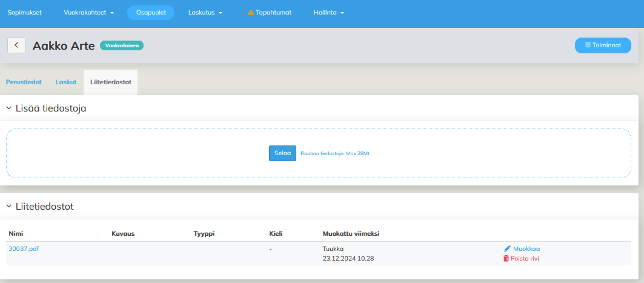The image size is (644, 283).
Task: Collapse the Lisää tiedostoja section chevron
Action: [9, 108]
